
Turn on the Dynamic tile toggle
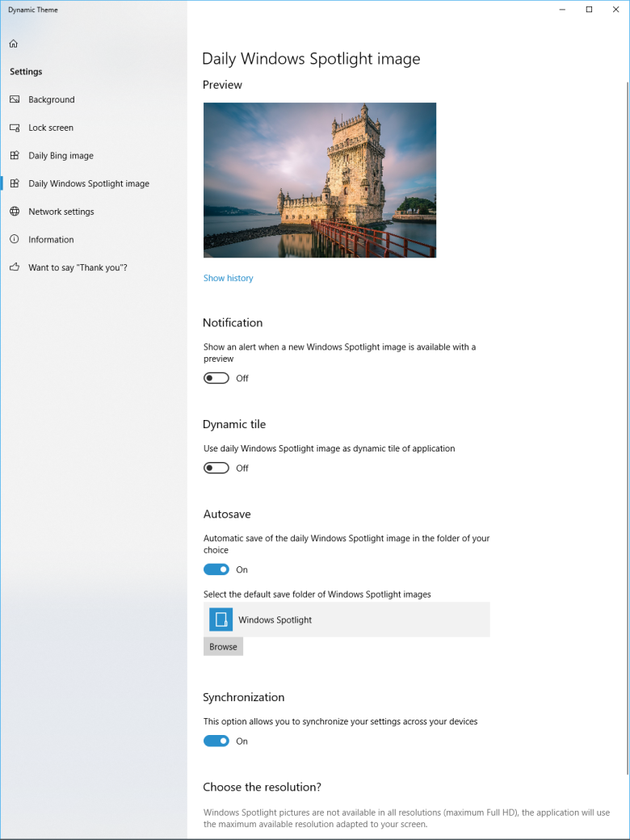pyautogui.click(x=216, y=468)
